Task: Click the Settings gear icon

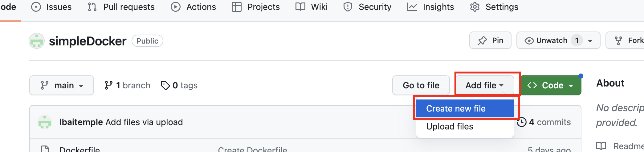Action: tap(475, 7)
